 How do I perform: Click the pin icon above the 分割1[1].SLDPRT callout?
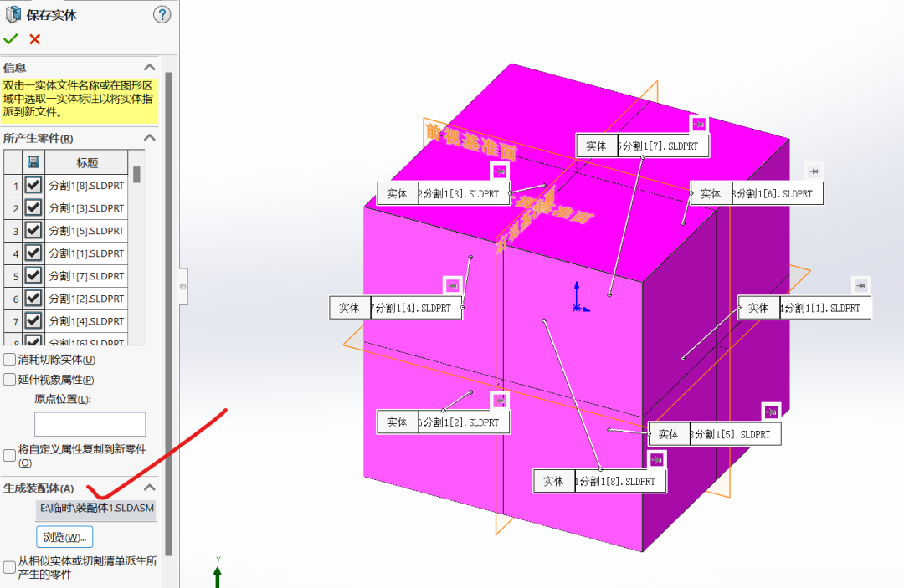tap(860, 285)
